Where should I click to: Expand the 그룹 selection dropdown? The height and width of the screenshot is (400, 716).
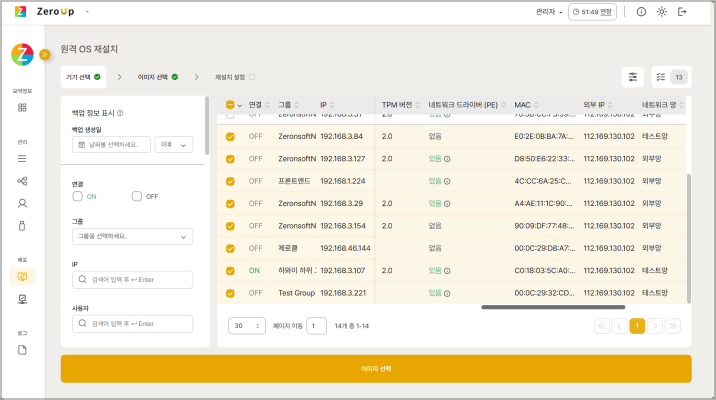(x=132, y=237)
